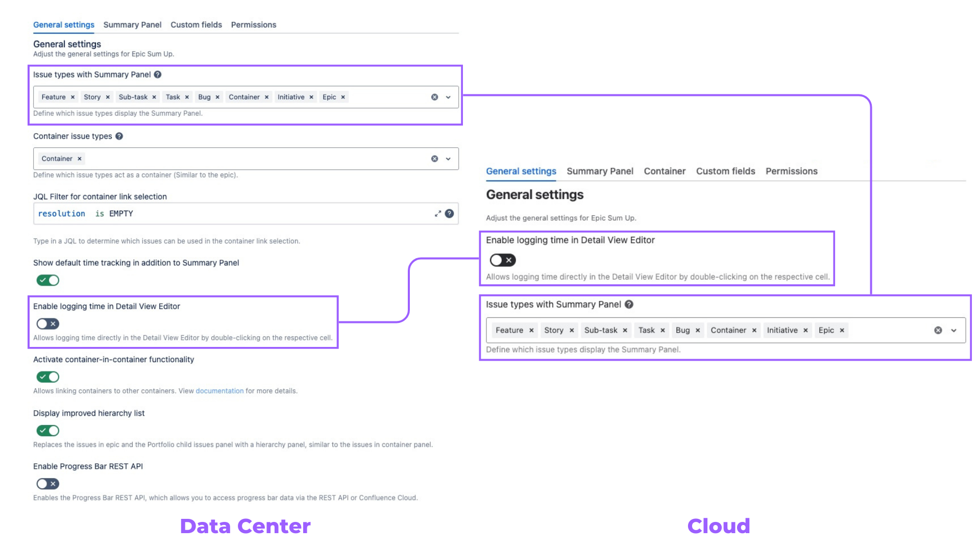Toggle Cloud Enable logging time switch
This screenshot has height=551, width=980.
(503, 260)
